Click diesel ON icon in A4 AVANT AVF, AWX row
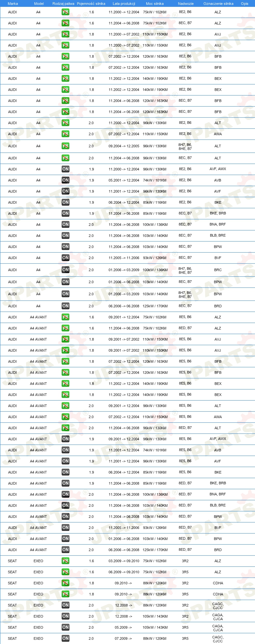Image resolution: width=255 pixels, height=644 pixels. [x=66, y=439]
